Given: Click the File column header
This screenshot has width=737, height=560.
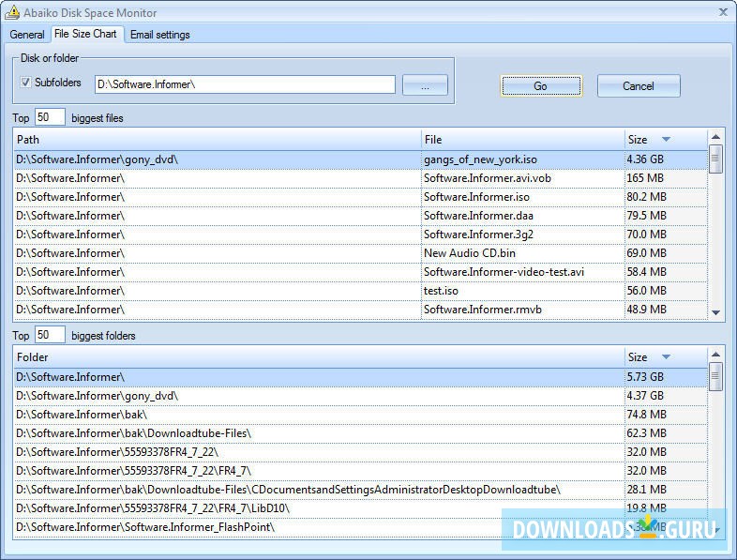Looking at the screenshot, I should (521, 140).
